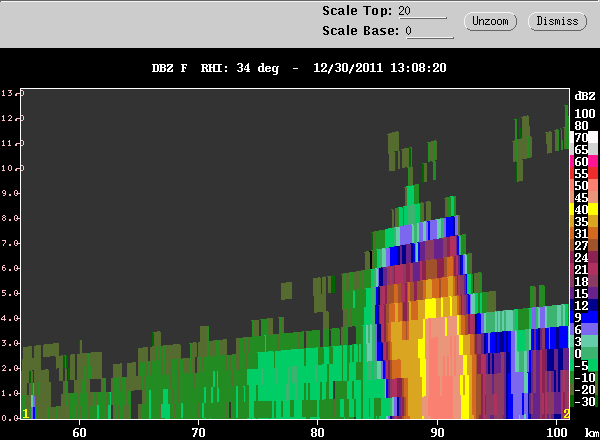The width and height of the screenshot is (600, 440).
Task: Edit the Scale Base value field
Action: click(x=429, y=31)
